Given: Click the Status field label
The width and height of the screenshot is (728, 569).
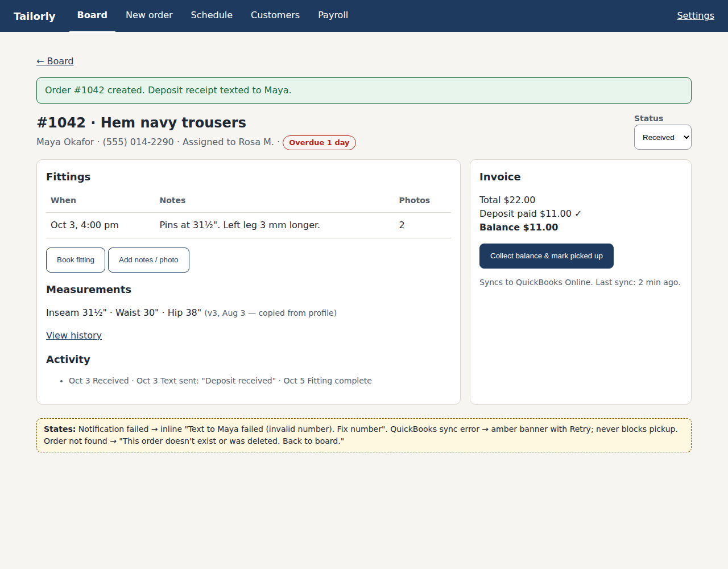Looking at the screenshot, I should [649, 118].
